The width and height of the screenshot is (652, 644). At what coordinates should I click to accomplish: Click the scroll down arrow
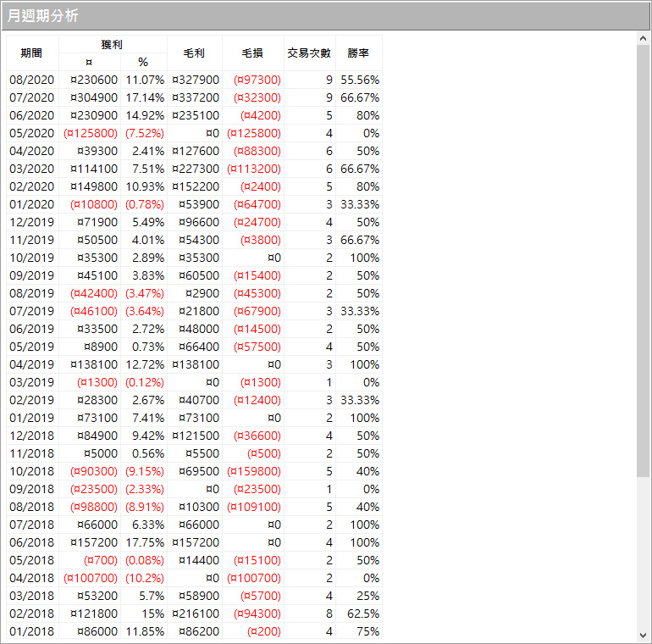tap(644, 635)
